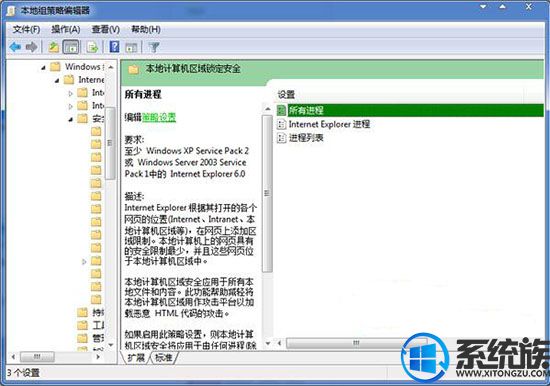Toggle the action pane toolbar icon

[x=131, y=47]
